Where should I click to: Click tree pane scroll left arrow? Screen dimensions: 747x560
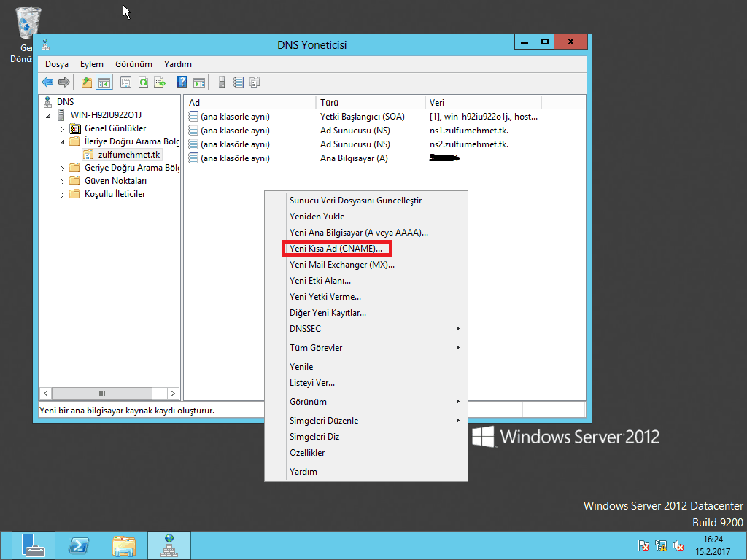click(x=46, y=393)
